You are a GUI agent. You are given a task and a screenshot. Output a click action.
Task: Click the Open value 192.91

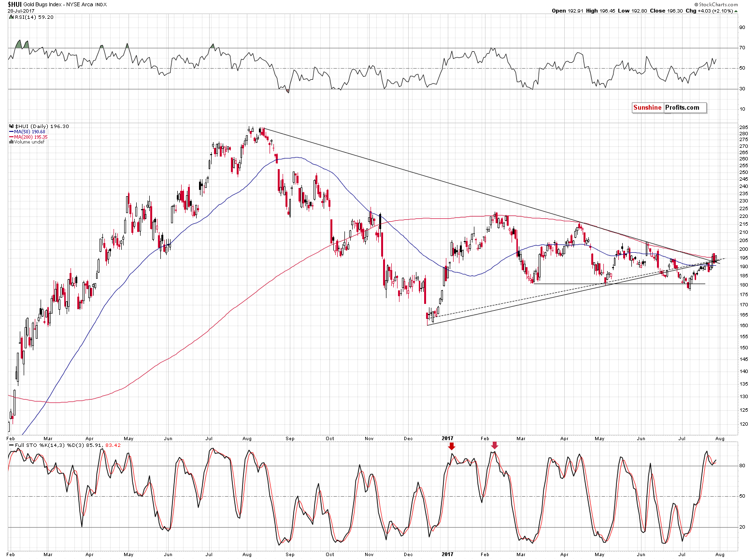(x=576, y=11)
